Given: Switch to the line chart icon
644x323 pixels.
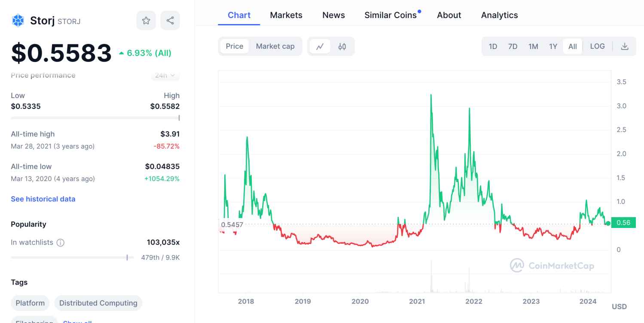Looking at the screenshot, I should point(320,46).
